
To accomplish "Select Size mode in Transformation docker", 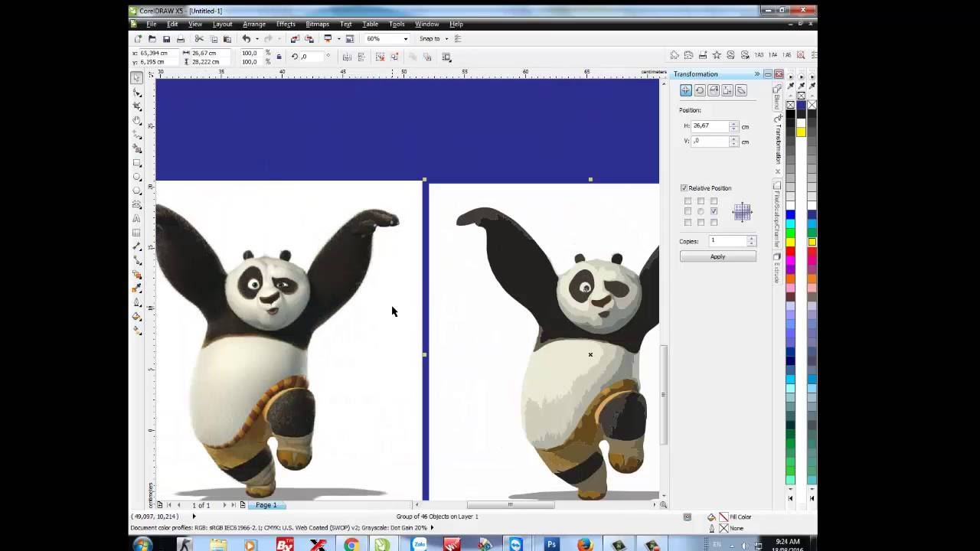I will point(727,90).
